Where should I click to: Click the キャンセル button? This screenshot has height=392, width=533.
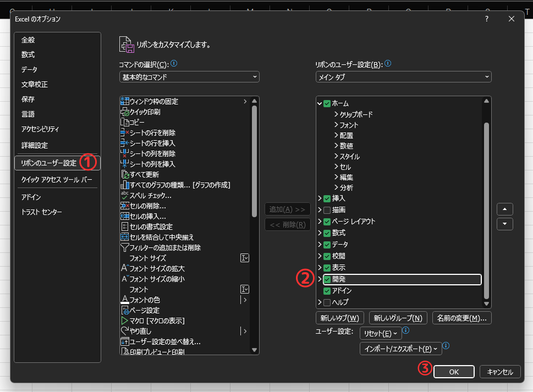[x=500, y=372]
